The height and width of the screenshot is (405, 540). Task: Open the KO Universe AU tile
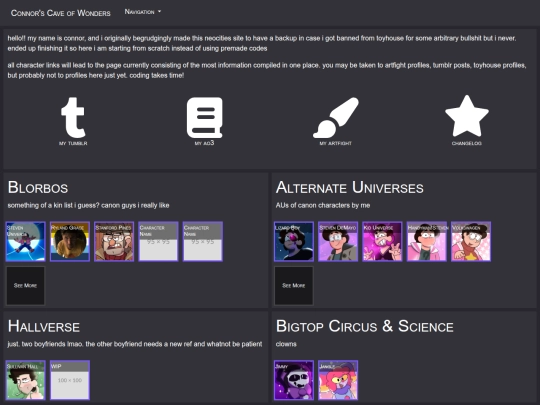click(x=382, y=241)
